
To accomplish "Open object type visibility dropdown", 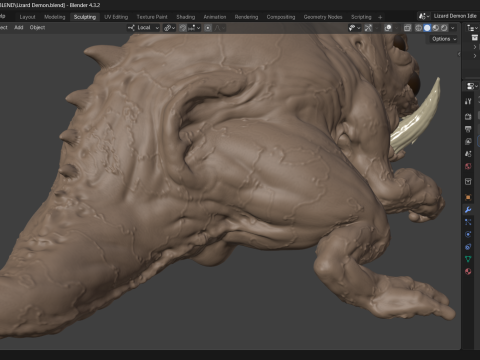I will [x=355, y=28].
